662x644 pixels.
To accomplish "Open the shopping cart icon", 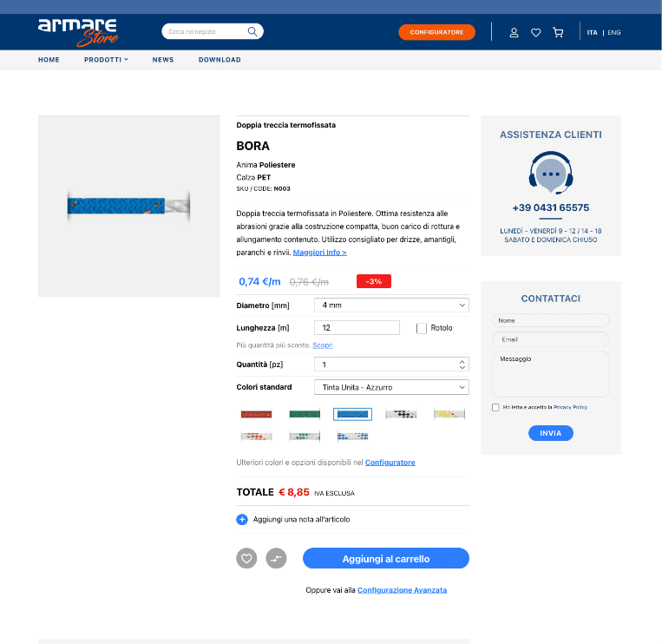I will [558, 32].
